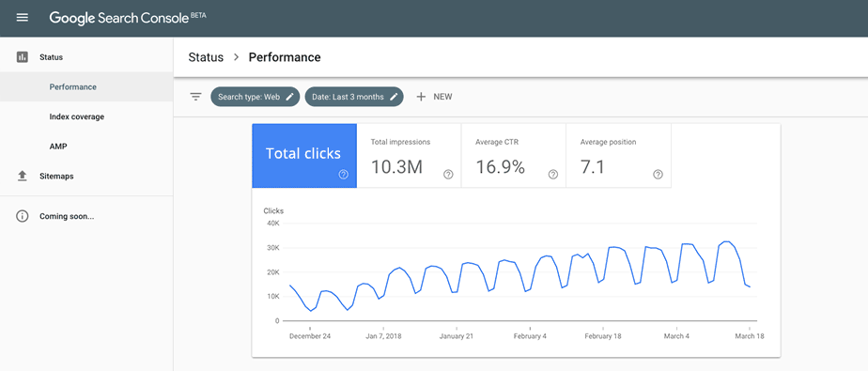
Task: Click the 10.3M impressions value
Action: click(396, 166)
